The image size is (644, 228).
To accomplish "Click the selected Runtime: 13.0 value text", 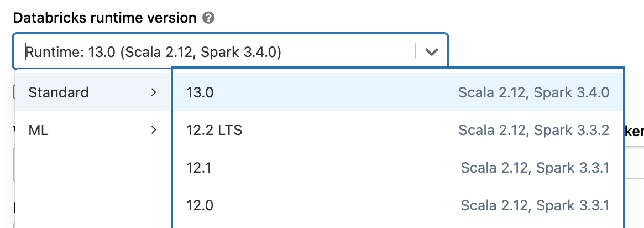I will point(154,52).
